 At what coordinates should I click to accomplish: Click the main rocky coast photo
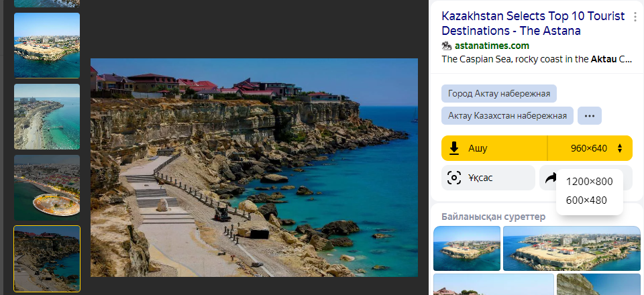click(x=254, y=168)
